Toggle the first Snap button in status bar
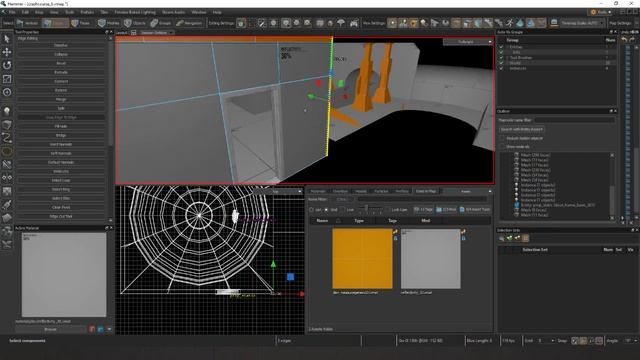This screenshot has width=640, height=360. tap(575, 340)
